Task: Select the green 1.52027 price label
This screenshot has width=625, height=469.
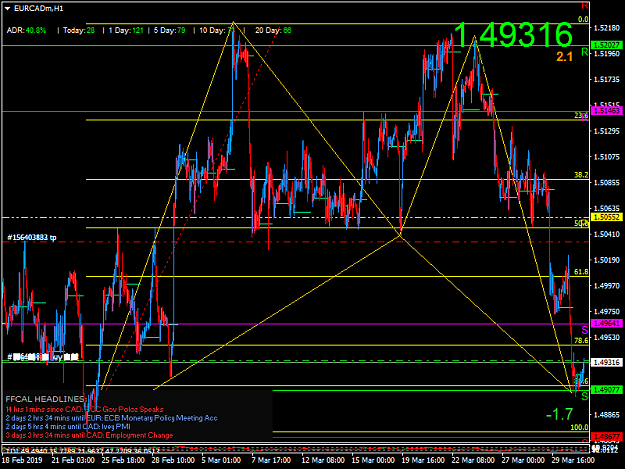Action: (606, 45)
